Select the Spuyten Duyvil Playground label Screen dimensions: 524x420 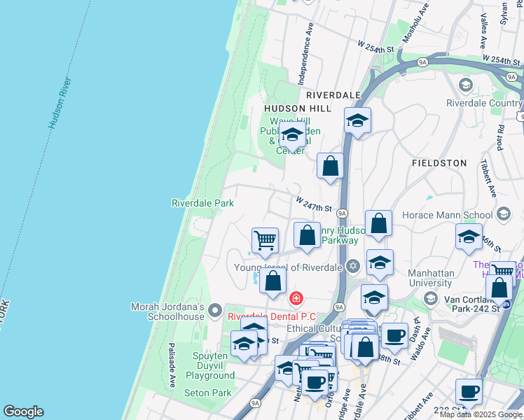210,365
